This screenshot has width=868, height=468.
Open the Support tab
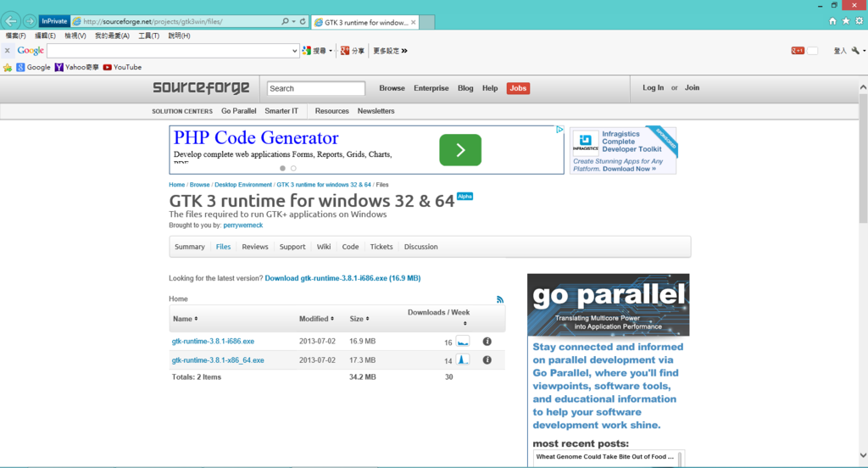[292, 247]
